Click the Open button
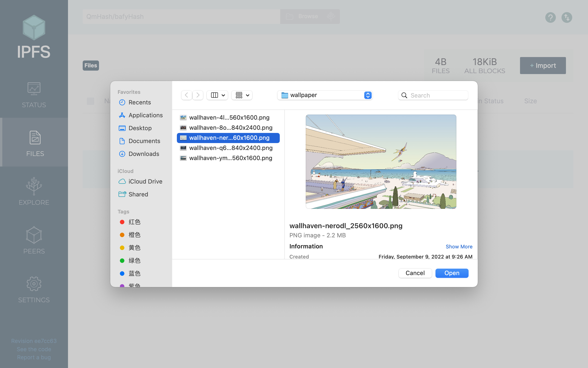 tap(452, 273)
